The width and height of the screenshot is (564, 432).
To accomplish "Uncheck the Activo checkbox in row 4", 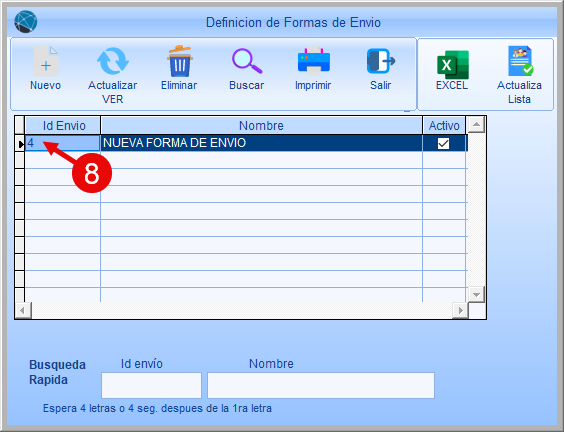I will click(x=443, y=144).
